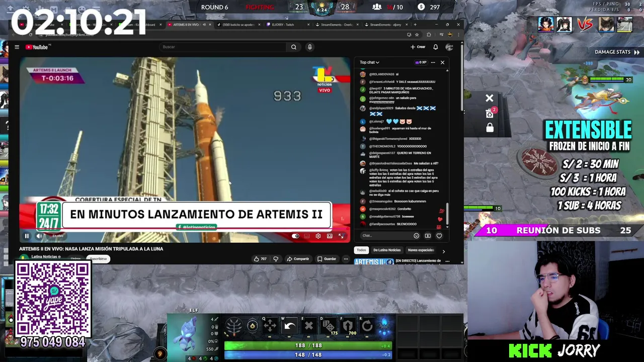
Task: Show more filter chips with arrow
Action: [x=443, y=251]
